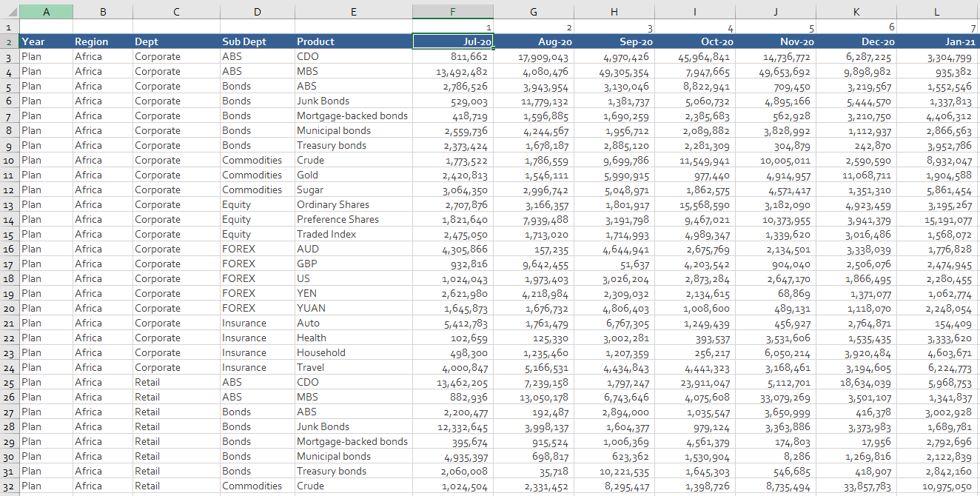Screen dimensions: 980x496
Task: Select row 10 header
Action: [x=9, y=160]
